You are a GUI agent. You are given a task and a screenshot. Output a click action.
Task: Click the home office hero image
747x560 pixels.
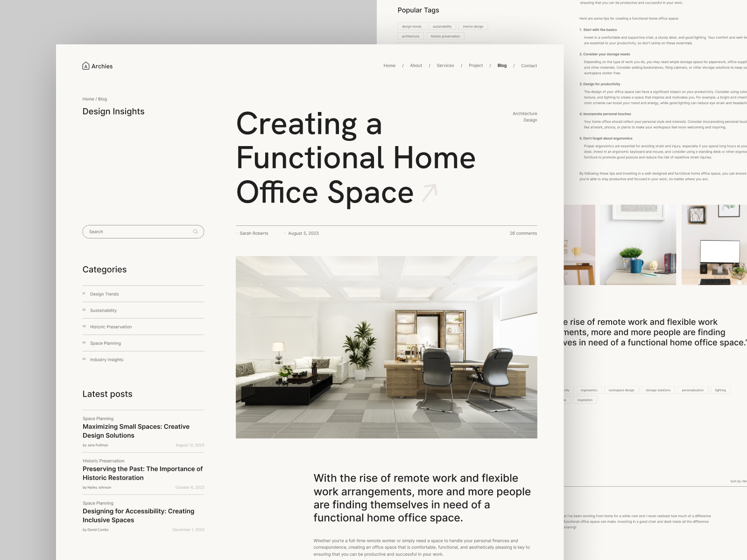pos(387,348)
